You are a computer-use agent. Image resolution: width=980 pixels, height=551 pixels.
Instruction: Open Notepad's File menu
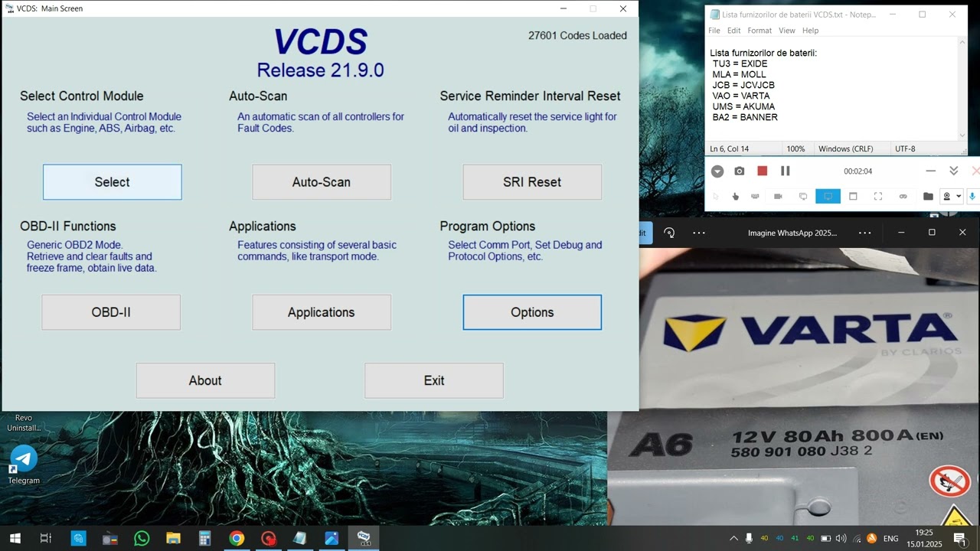tap(714, 31)
